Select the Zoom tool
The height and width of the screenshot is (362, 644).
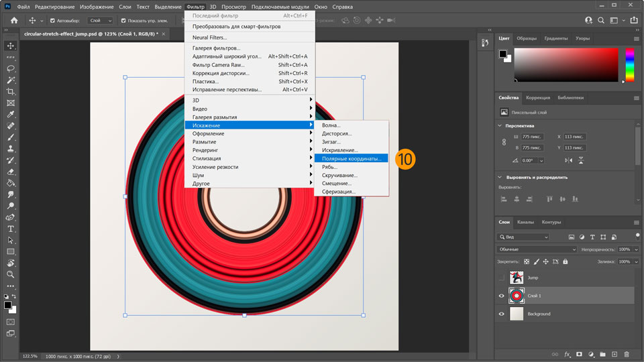pyautogui.click(x=11, y=275)
